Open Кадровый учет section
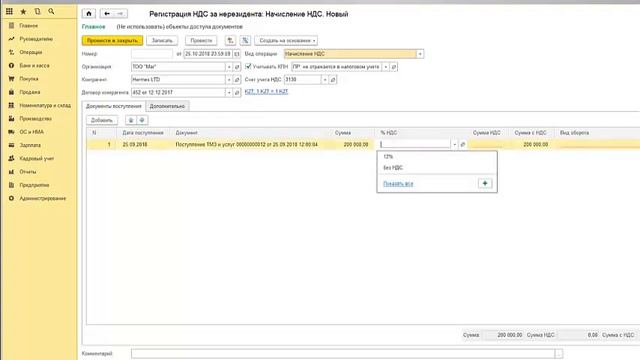The height and width of the screenshot is (360, 640). click(36, 158)
